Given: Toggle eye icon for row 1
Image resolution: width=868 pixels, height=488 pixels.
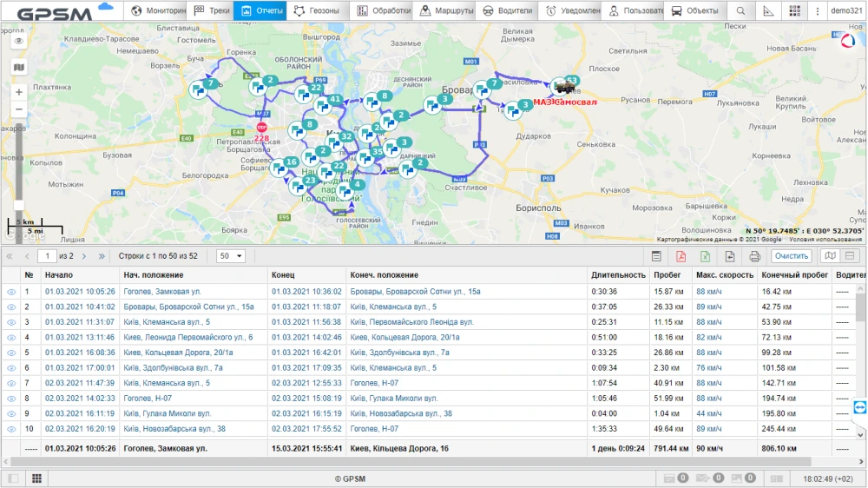Looking at the screenshot, I should pyautogui.click(x=12, y=293).
